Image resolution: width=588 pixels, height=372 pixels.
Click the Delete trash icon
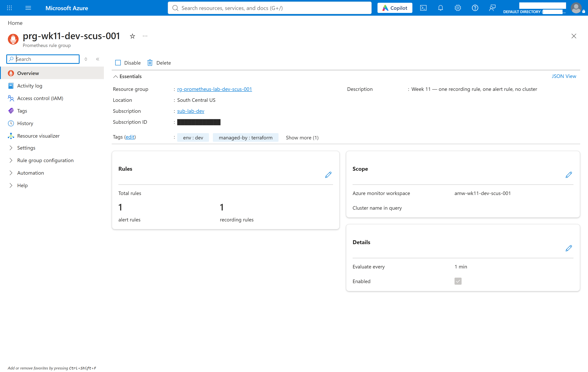tap(150, 63)
